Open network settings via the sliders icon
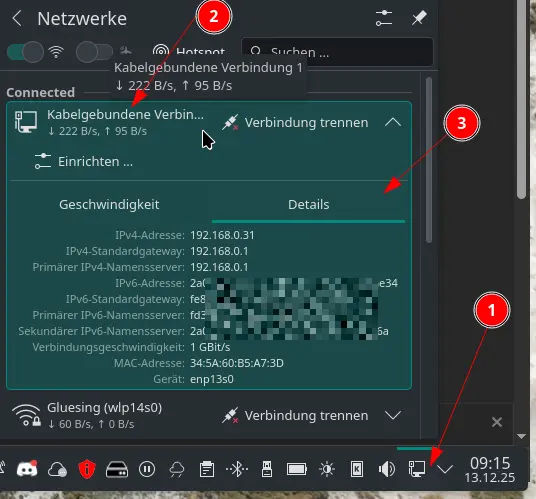The height and width of the screenshot is (499, 536). (x=384, y=18)
